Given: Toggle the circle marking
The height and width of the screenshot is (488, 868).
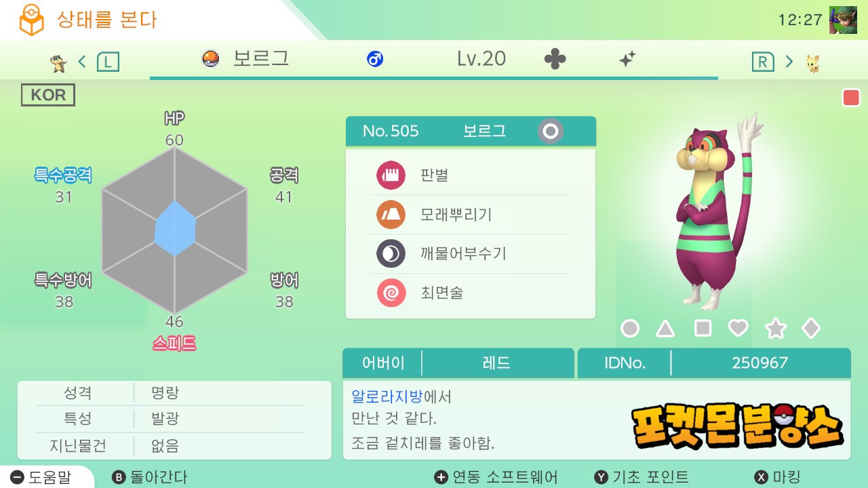Looking at the screenshot, I should pyautogui.click(x=630, y=329).
